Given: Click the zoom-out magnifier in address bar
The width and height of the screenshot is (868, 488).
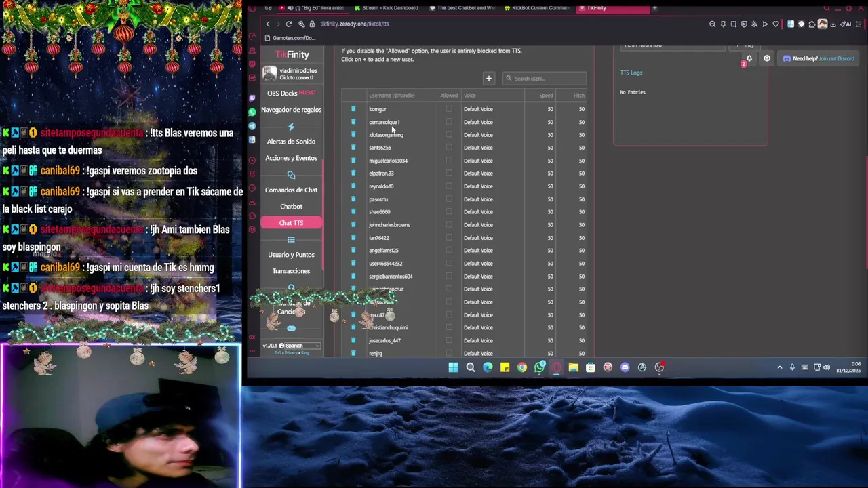Looking at the screenshot, I should [x=712, y=24].
